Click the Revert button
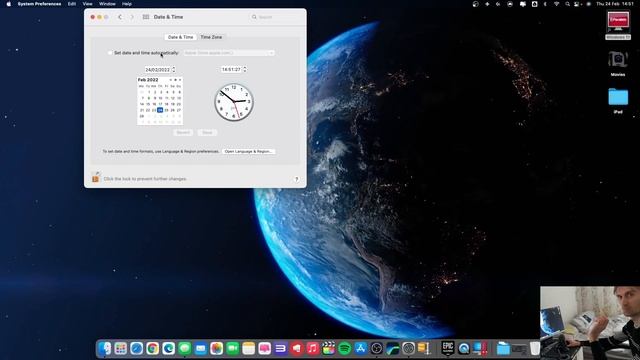This screenshot has width=640, height=360. [x=183, y=132]
